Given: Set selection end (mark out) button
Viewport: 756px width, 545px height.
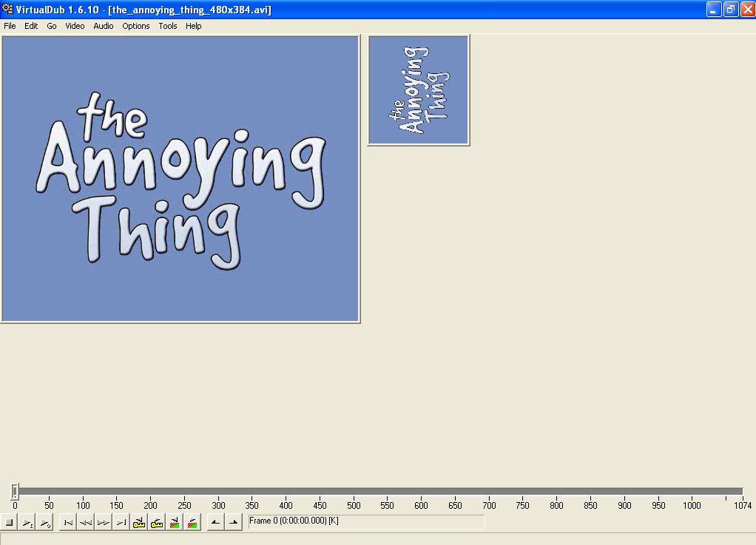Looking at the screenshot, I should 233,522.
